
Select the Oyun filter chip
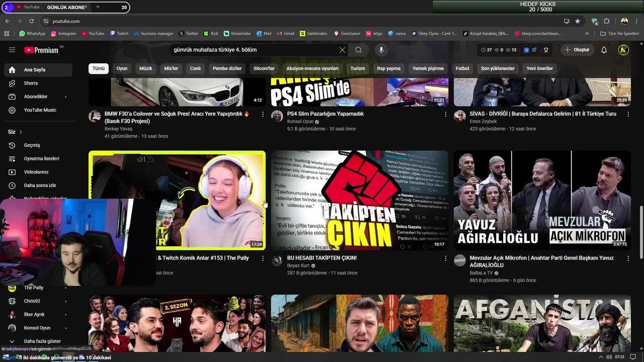(x=122, y=68)
